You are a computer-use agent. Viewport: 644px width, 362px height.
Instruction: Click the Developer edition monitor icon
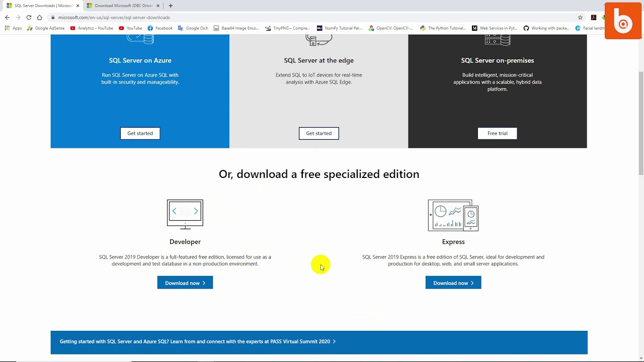click(185, 215)
